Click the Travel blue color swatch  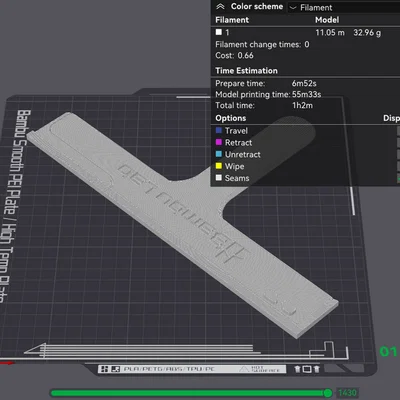(219, 130)
